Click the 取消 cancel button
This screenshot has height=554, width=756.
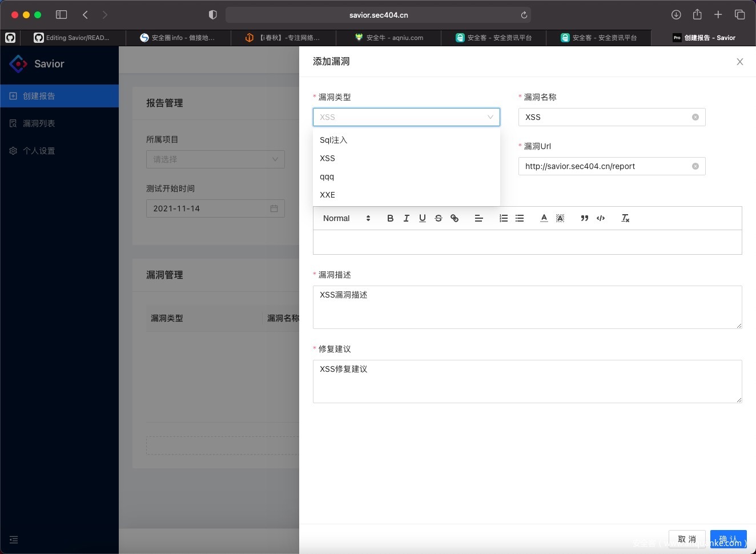coord(687,539)
